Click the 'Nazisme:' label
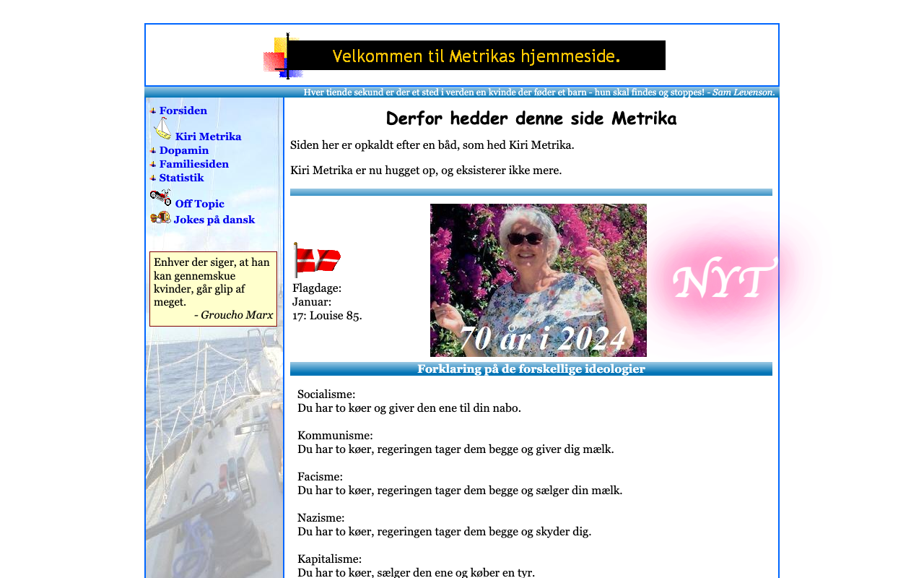 point(321,518)
